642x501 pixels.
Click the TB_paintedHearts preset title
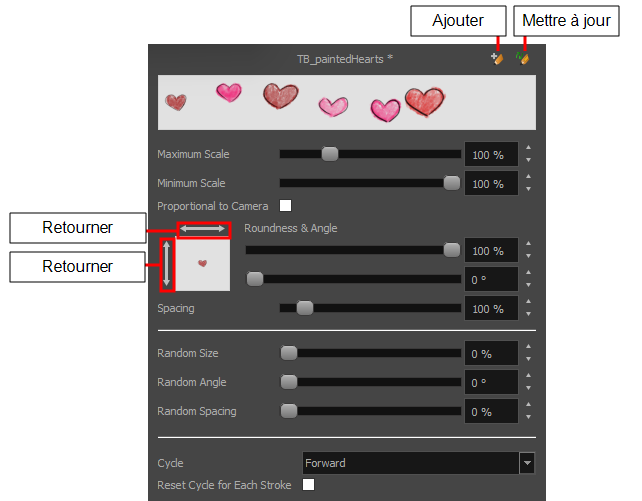[345, 59]
